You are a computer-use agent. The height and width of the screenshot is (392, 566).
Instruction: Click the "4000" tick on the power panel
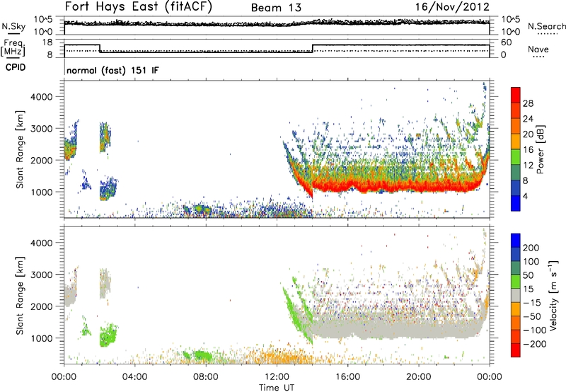[41, 97]
